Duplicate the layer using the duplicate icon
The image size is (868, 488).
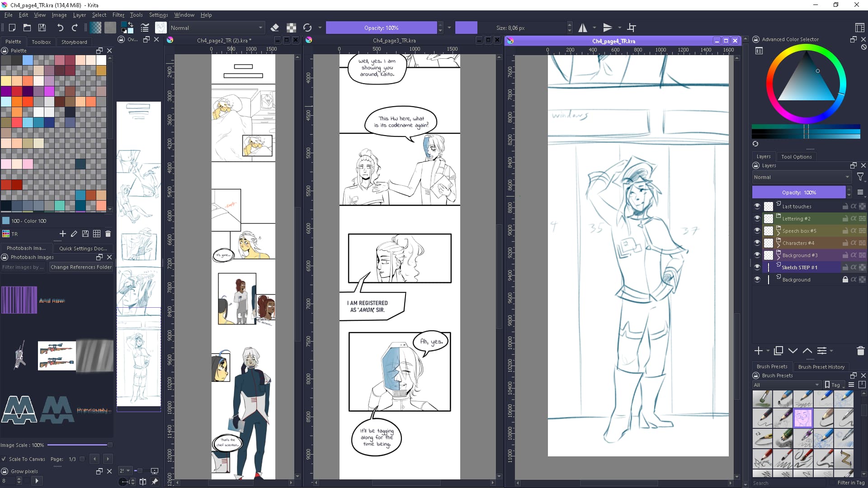coord(778,351)
